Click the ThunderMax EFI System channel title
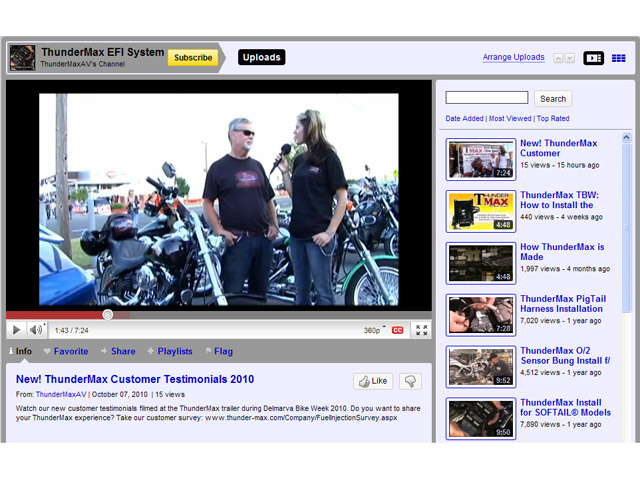Screen dimensions: 640x480 coord(102,52)
